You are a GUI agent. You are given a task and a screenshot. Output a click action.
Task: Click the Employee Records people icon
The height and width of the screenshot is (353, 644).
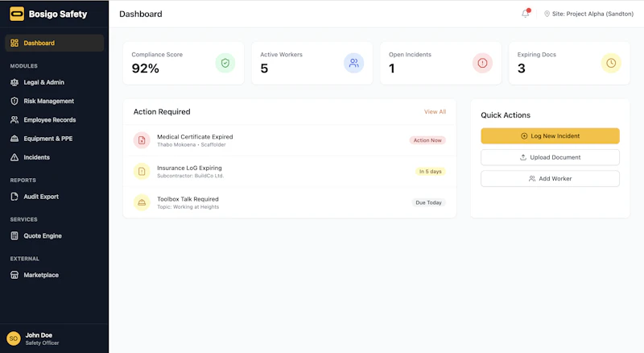(14, 120)
